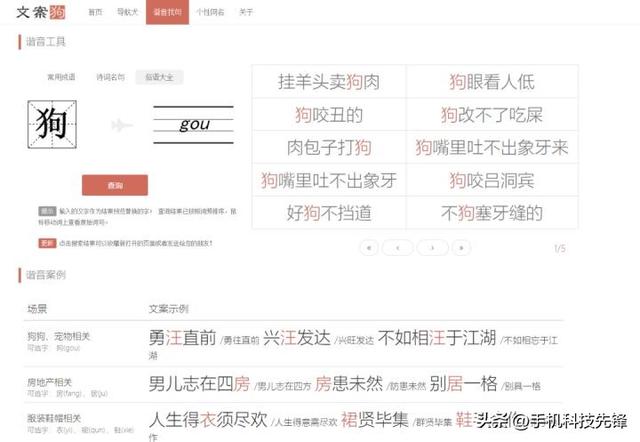Image resolution: width=640 pixels, height=442 pixels.
Task: Click example phrase 裙贤毕集
Action: pyautogui.click(x=374, y=420)
